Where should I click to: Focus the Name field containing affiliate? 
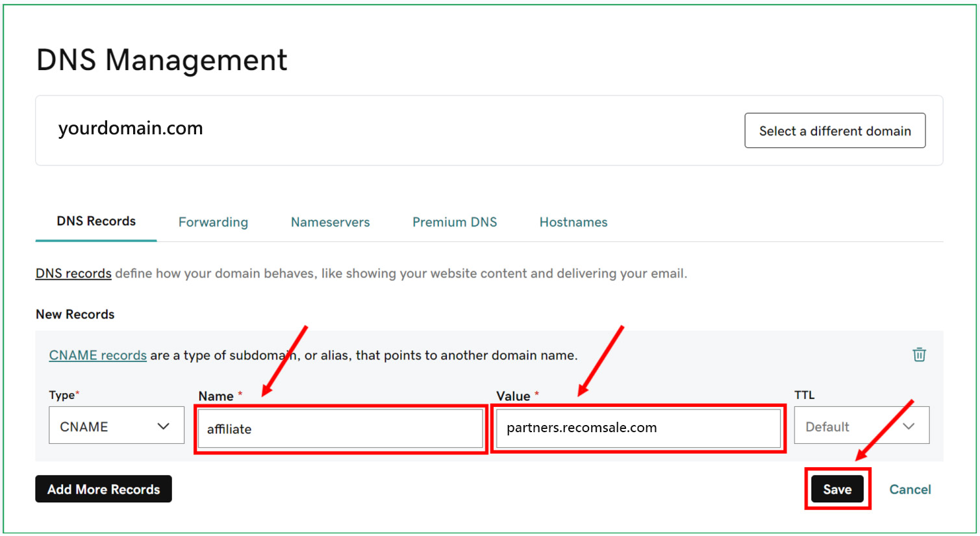[x=340, y=429]
